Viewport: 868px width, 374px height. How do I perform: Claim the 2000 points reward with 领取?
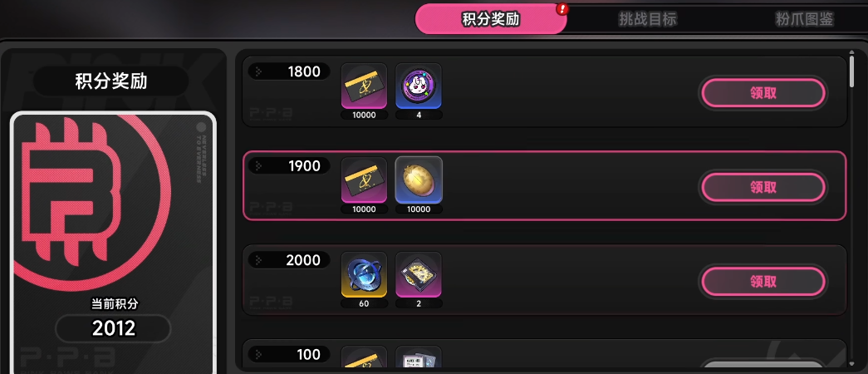pyautogui.click(x=763, y=282)
